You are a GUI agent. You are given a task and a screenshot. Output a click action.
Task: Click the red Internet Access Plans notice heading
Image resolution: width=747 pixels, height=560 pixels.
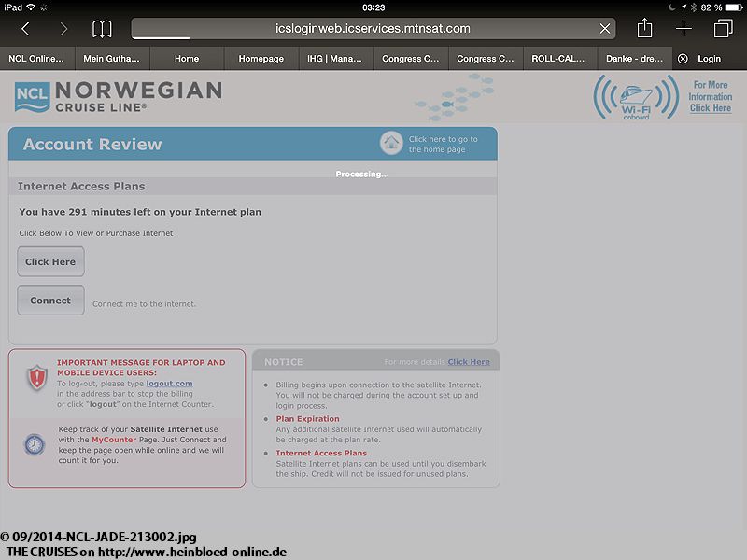coord(321,453)
